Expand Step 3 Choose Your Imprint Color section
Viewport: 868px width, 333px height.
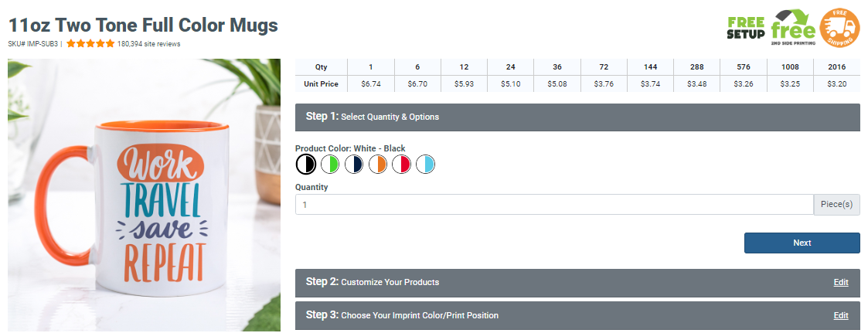pyautogui.click(x=541, y=315)
